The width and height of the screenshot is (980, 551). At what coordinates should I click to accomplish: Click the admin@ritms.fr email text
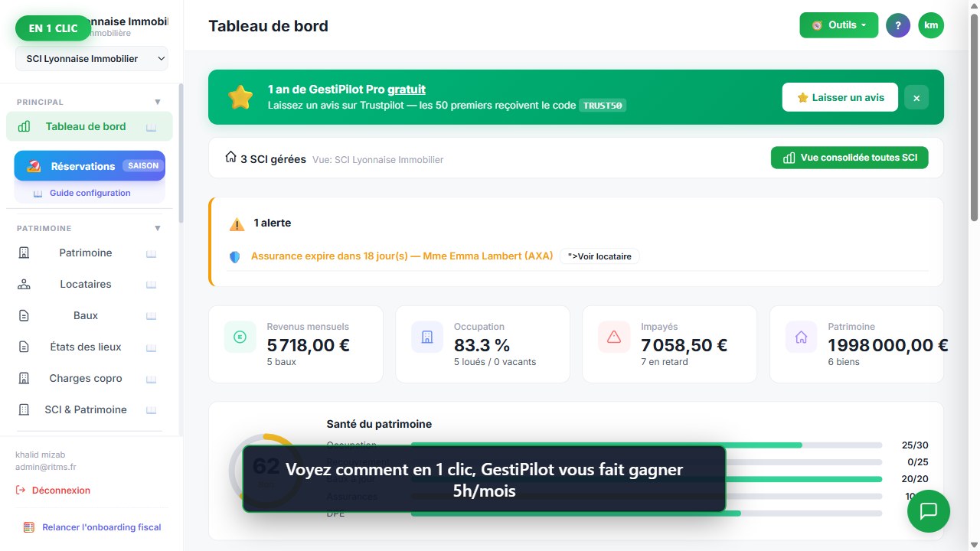coord(46,467)
